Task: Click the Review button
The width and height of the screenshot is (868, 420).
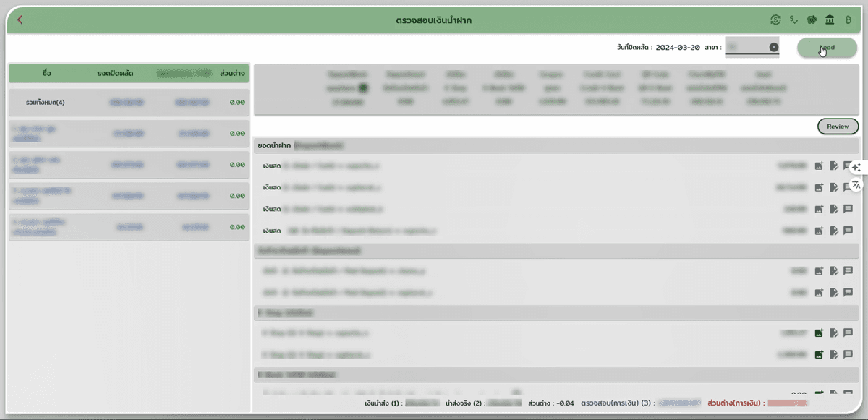Action: (x=838, y=127)
